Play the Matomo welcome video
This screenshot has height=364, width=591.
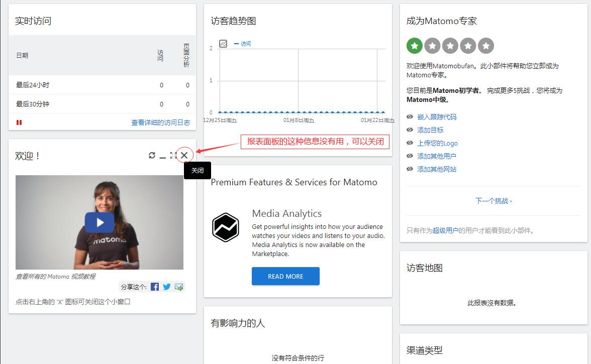click(100, 222)
